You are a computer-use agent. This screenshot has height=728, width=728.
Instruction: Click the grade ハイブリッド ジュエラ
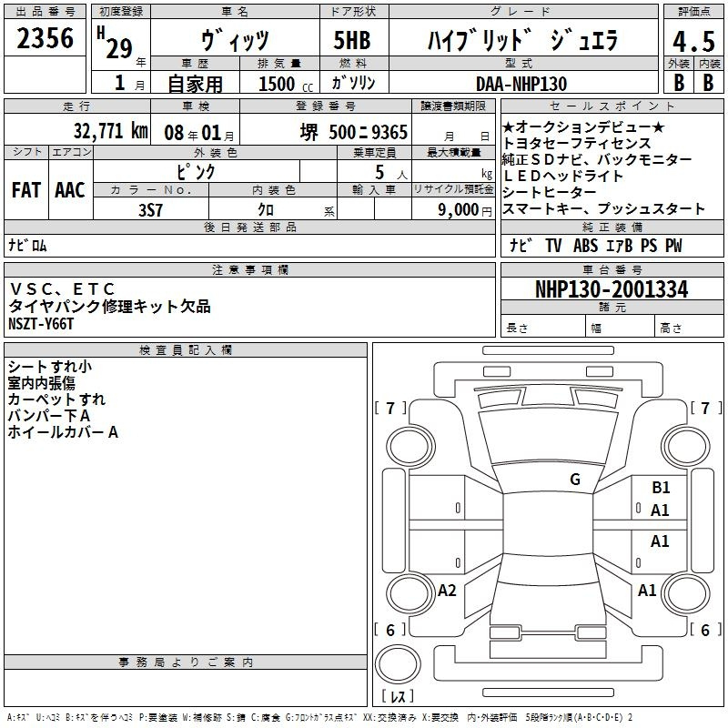pos(522,40)
